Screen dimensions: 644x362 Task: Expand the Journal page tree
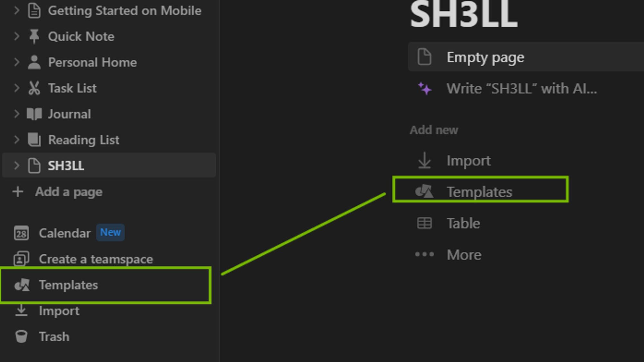click(16, 114)
